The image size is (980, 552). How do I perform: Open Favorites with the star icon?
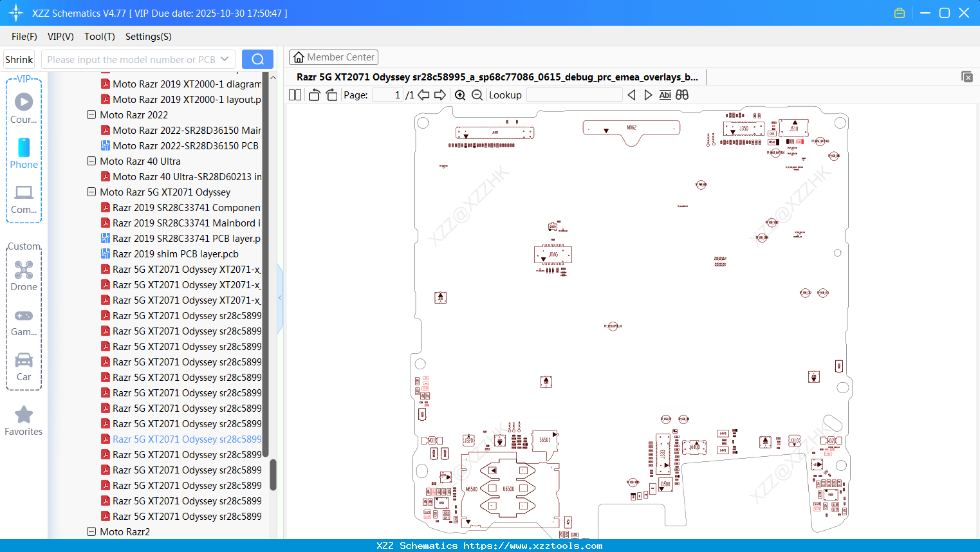pos(24,421)
